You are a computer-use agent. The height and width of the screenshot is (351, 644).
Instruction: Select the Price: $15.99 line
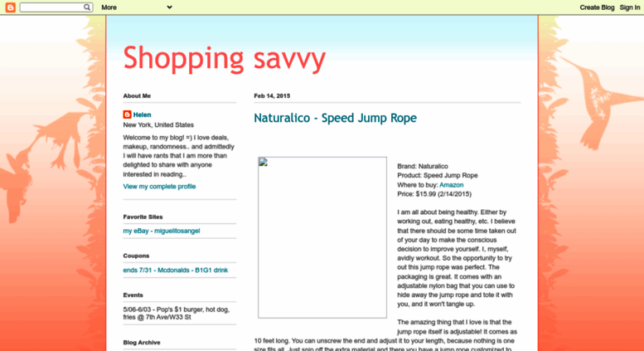tap(434, 194)
